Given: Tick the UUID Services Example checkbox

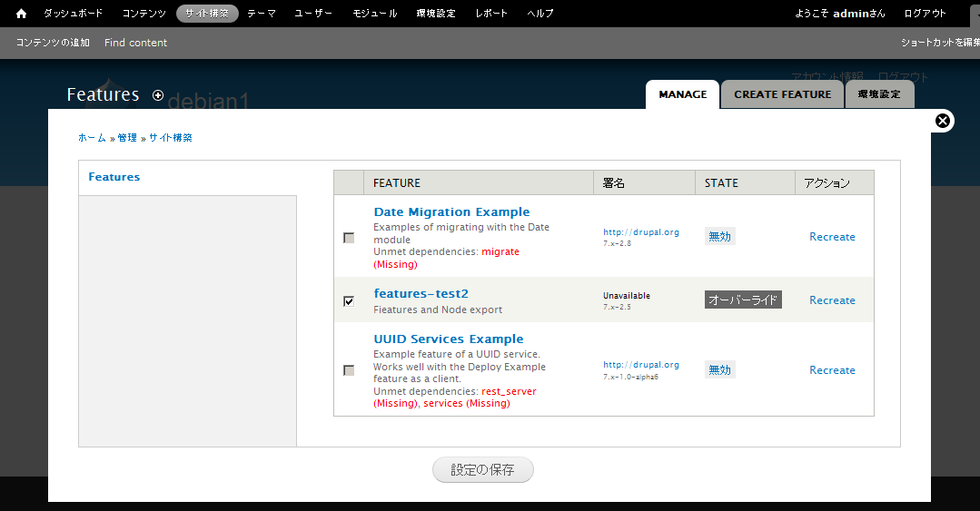Looking at the screenshot, I should click(349, 370).
